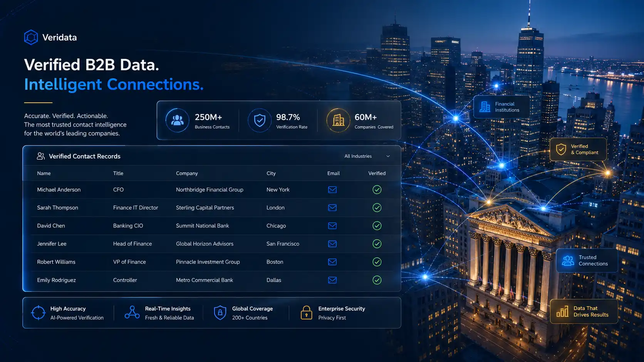Click the Real-Time Insights feature title

[168, 309]
